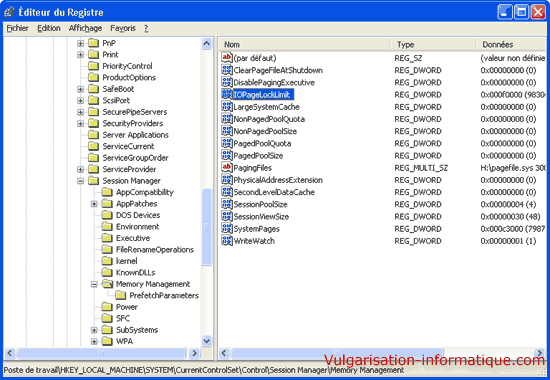This screenshot has width=550, height=380.
Task: Select the Session Manager tree key
Action: click(x=132, y=181)
